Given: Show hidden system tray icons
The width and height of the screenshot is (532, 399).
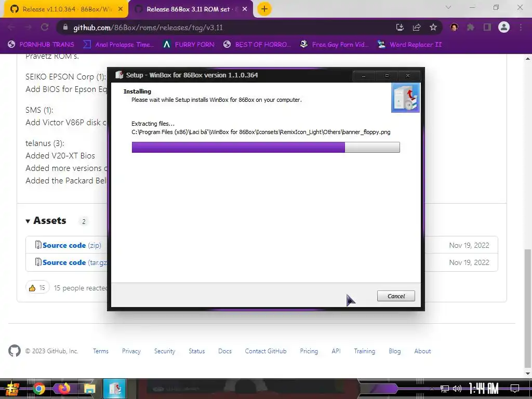Looking at the screenshot, I should (x=432, y=389).
